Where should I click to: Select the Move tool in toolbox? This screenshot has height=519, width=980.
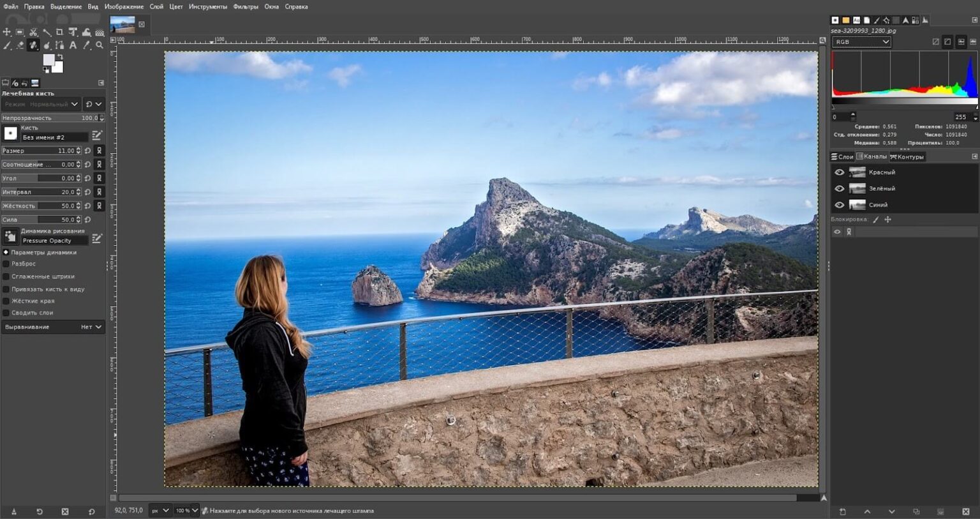pyautogui.click(x=6, y=32)
